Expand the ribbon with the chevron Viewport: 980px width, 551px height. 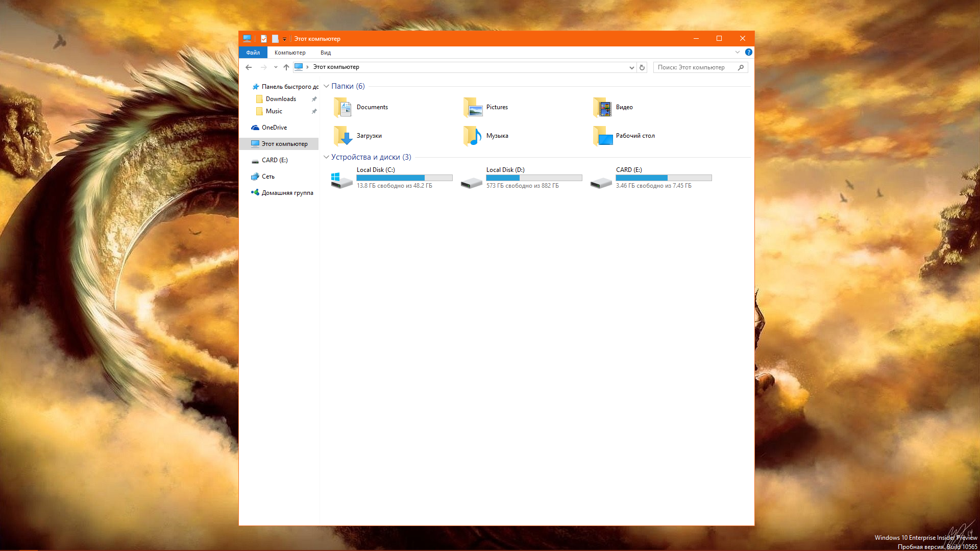tap(738, 53)
